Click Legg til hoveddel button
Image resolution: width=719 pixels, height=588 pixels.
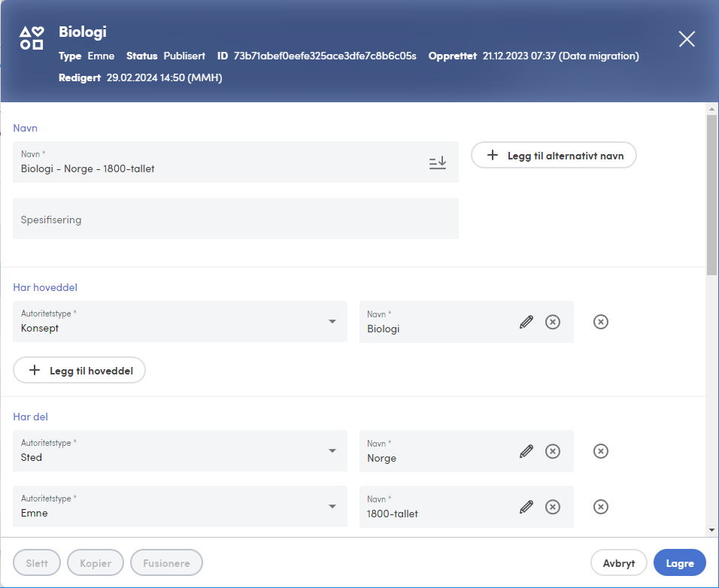pos(79,370)
